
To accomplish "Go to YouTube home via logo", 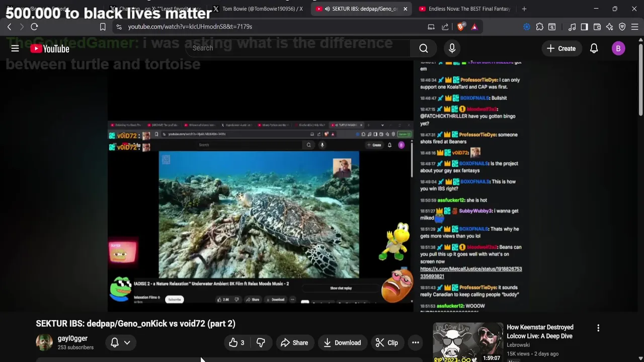I will (50, 49).
